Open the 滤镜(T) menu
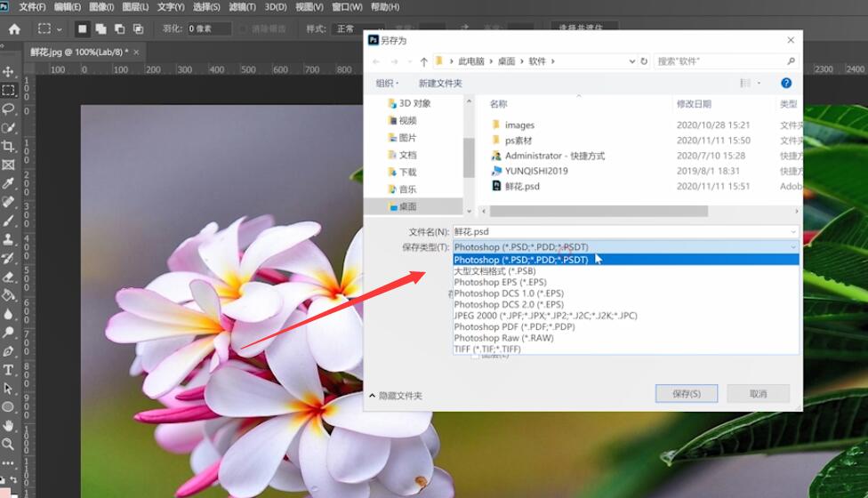 [242, 6]
